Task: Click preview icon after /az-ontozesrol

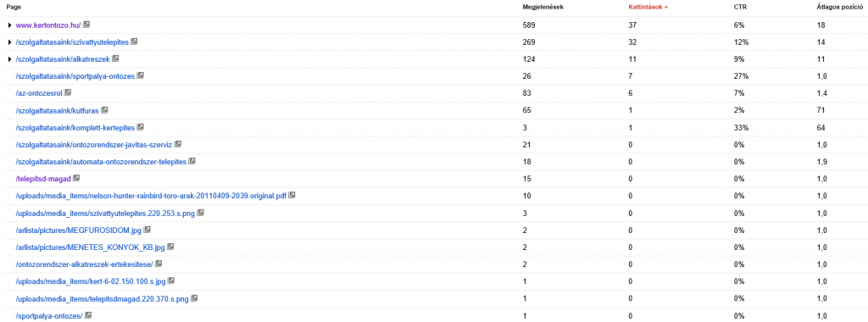Action: point(68,93)
